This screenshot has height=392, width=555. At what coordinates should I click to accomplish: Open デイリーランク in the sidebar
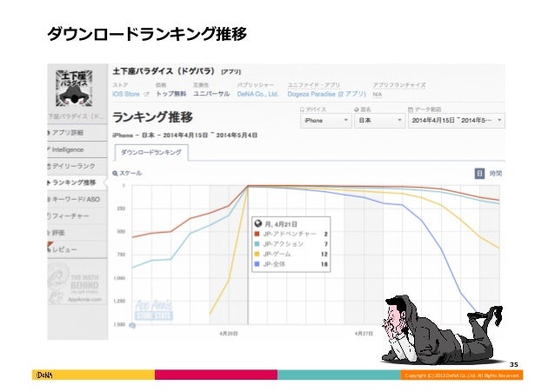[77, 166]
